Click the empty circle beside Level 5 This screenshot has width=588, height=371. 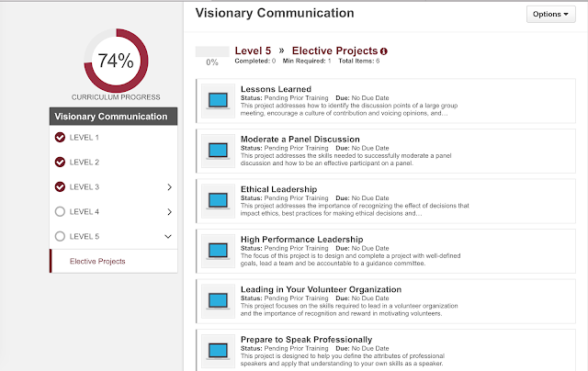tap(60, 236)
